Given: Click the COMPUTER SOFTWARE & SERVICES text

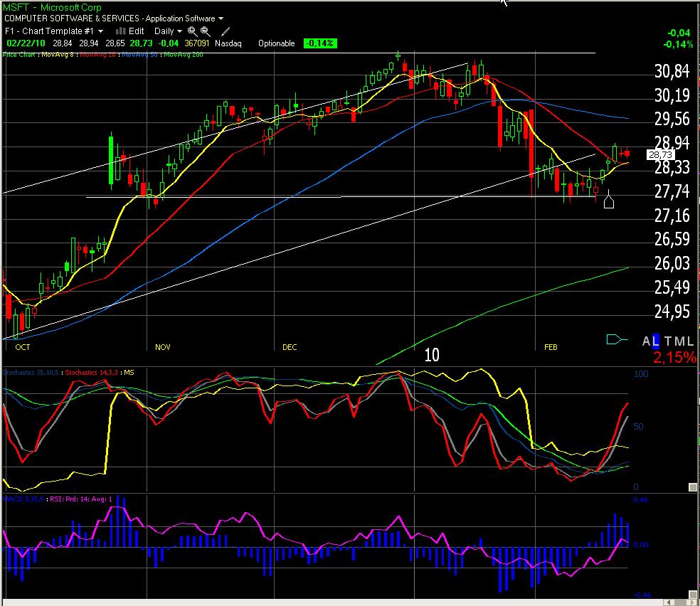Looking at the screenshot, I should 72,18.
